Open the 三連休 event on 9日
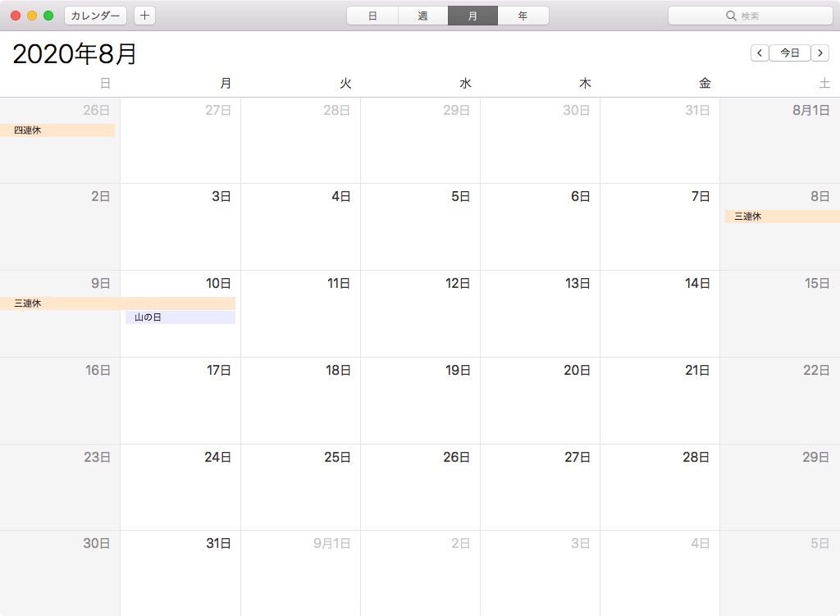This screenshot has height=616, width=840. [x=117, y=303]
